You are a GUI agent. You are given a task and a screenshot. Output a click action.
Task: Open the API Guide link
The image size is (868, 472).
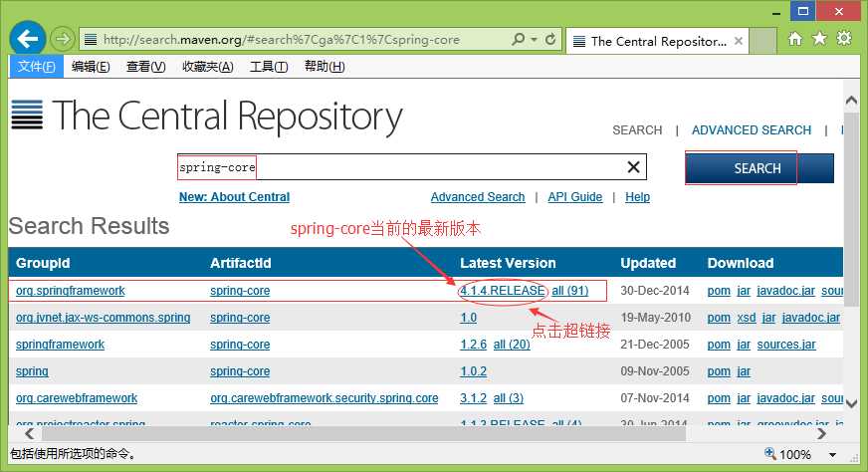pyautogui.click(x=574, y=197)
